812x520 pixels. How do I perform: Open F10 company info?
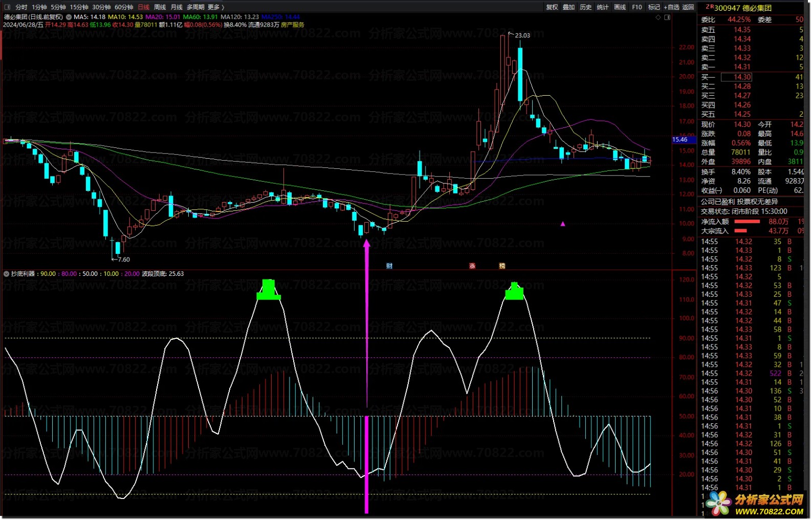click(x=637, y=7)
